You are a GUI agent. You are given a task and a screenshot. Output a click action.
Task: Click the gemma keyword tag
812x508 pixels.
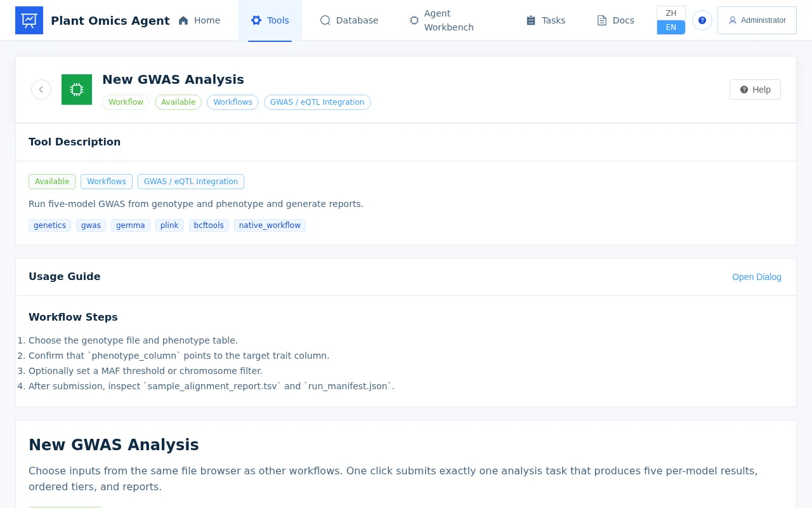[x=131, y=225]
